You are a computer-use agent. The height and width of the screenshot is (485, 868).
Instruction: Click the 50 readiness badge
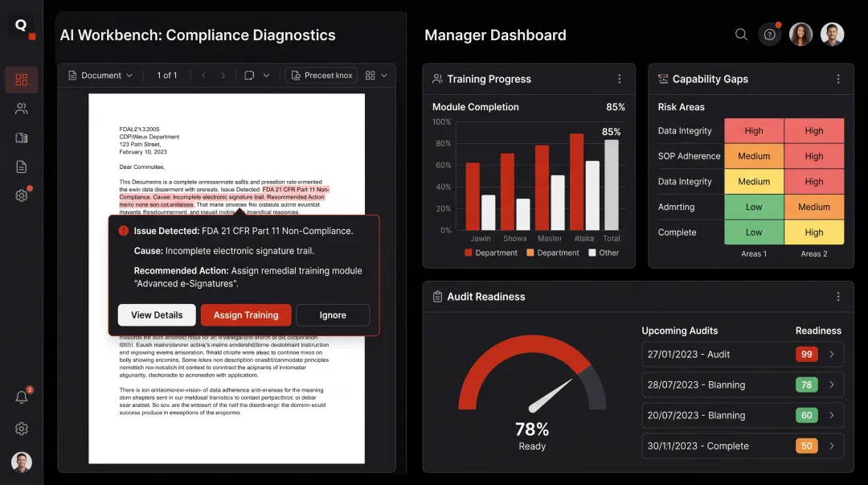(807, 446)
